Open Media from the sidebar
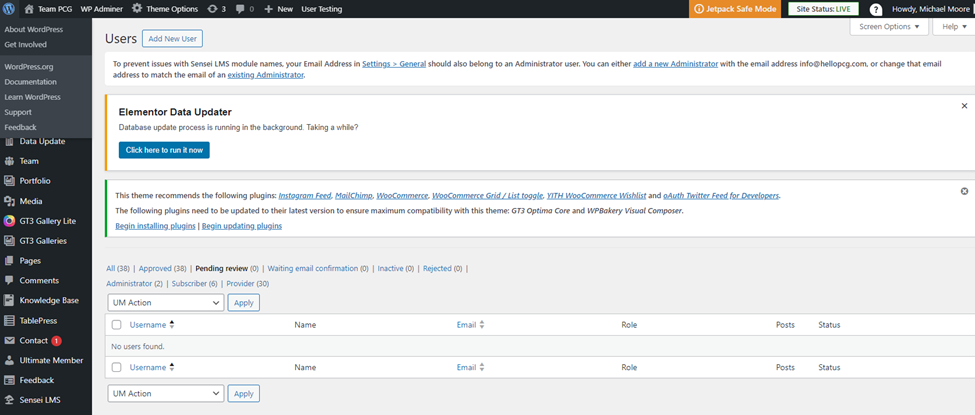Viewport: 975px width, 415px height. 30,201
